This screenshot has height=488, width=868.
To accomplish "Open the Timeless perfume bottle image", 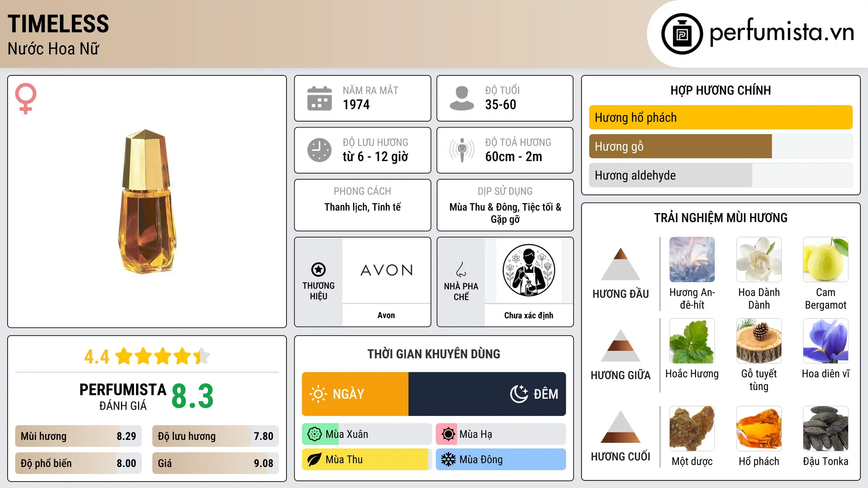I will [147, 202].
